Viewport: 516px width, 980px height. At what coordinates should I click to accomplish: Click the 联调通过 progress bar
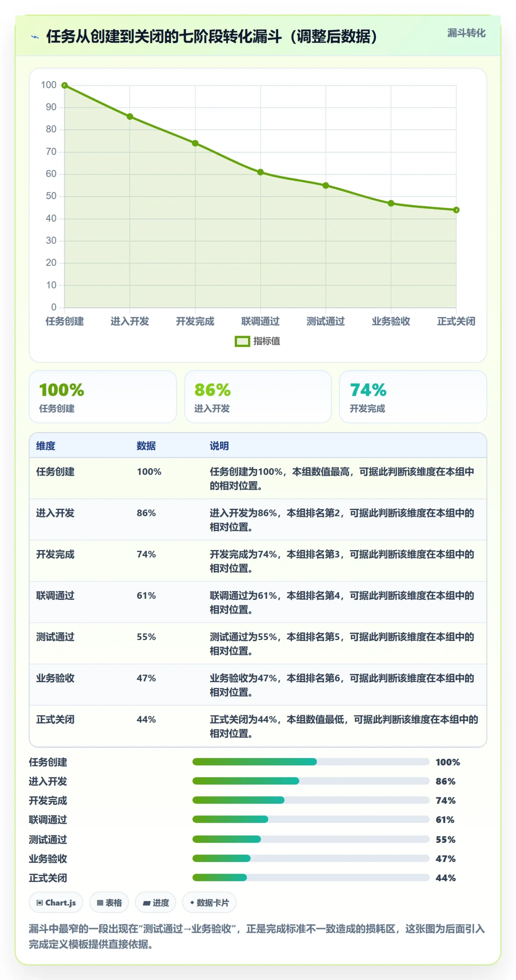[x=310, y=819]
